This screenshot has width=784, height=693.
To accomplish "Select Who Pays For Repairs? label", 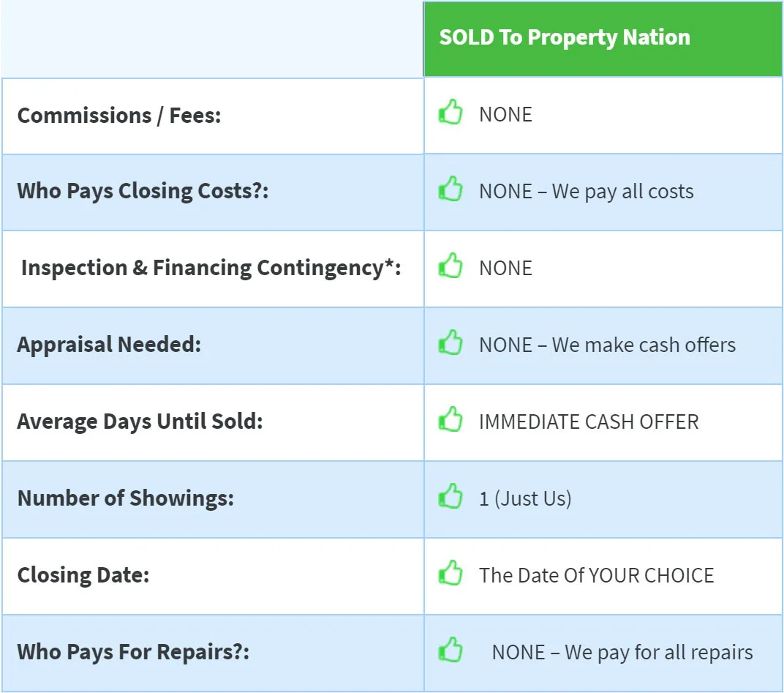I will pos(134,653).
